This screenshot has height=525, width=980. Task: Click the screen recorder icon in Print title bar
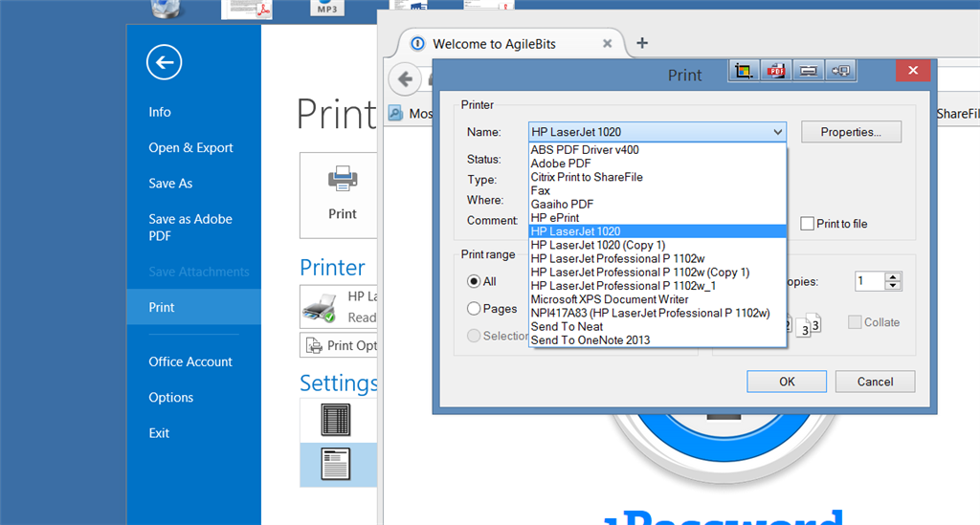click(x=840, y=71)
